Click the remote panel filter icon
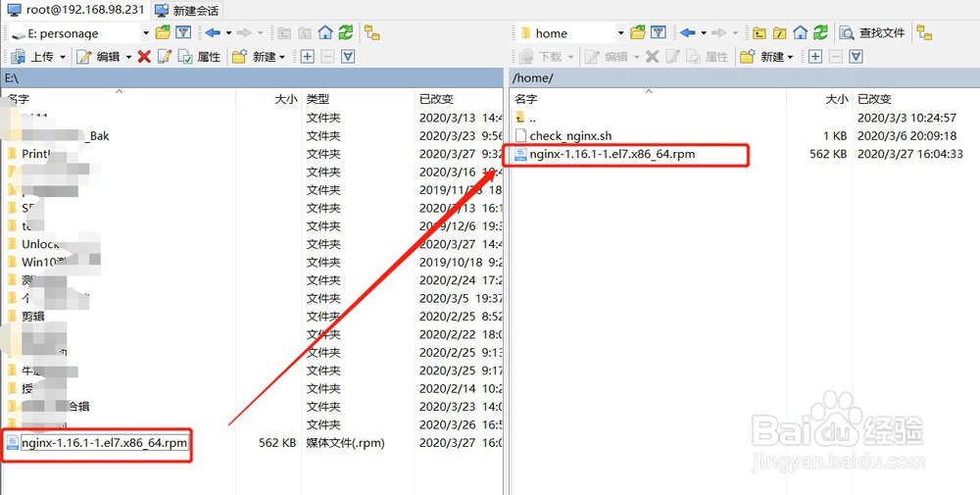Image resolution: width=980 pixels, height=495 pixels. coord(659,32)
